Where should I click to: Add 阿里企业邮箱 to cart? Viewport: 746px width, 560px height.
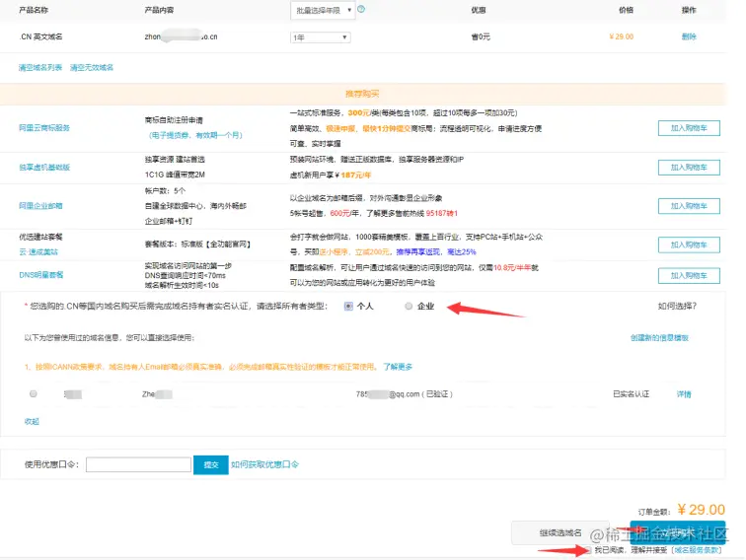(689, 206)
